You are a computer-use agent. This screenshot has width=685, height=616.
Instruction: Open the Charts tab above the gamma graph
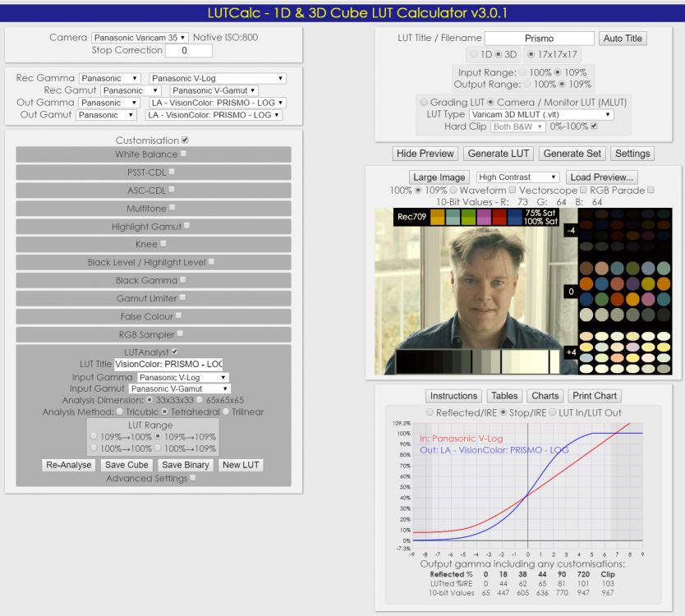[x=545, y=395]
